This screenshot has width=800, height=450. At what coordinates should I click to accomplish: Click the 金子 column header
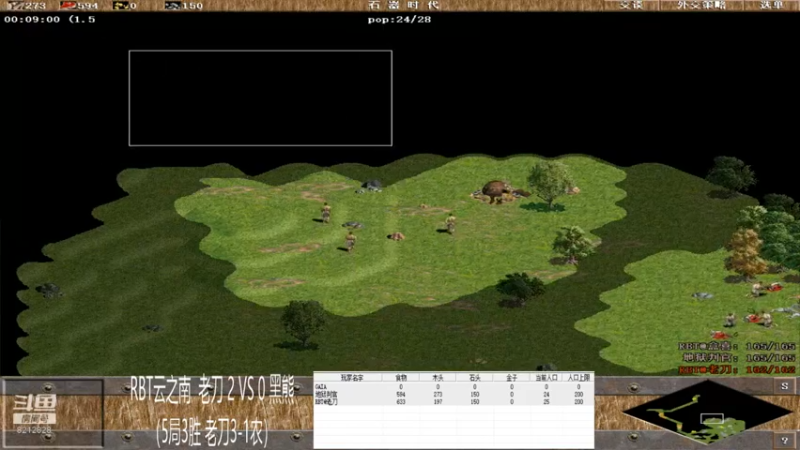[x=512, y=378]
